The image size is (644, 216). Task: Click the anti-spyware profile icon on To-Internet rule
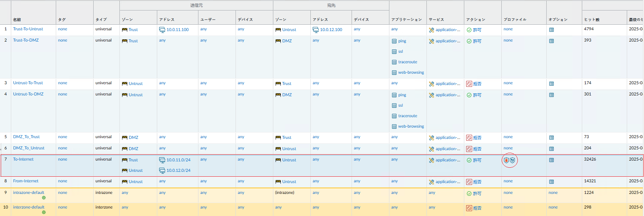pyautogui.click(x=513, y=160)
